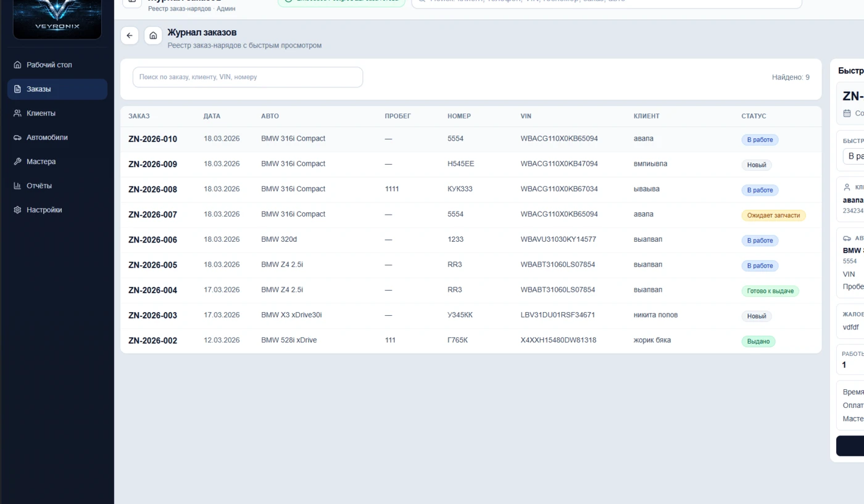Click the Выдано status badge
Viewport: 864px width, 504px height.
point(758,341)
